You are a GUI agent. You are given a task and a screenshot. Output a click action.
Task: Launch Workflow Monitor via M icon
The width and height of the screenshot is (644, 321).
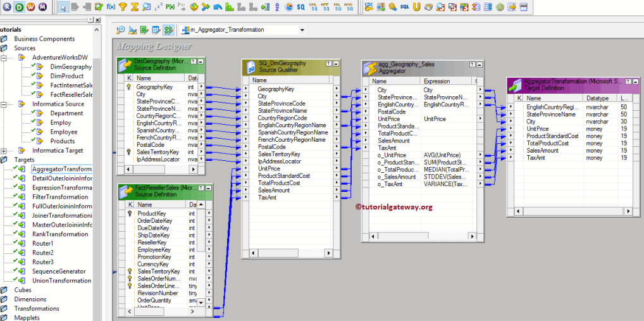pyautogui.click(x=42, y=6)
